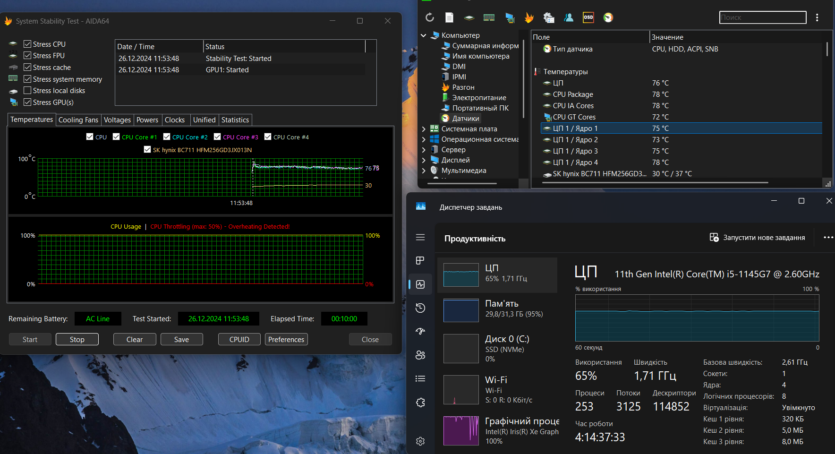Viewport: 835px width, 454px height.
Task: Click the Save button in Stability Test
Action: pyautogui.click(x=182, y=340)
